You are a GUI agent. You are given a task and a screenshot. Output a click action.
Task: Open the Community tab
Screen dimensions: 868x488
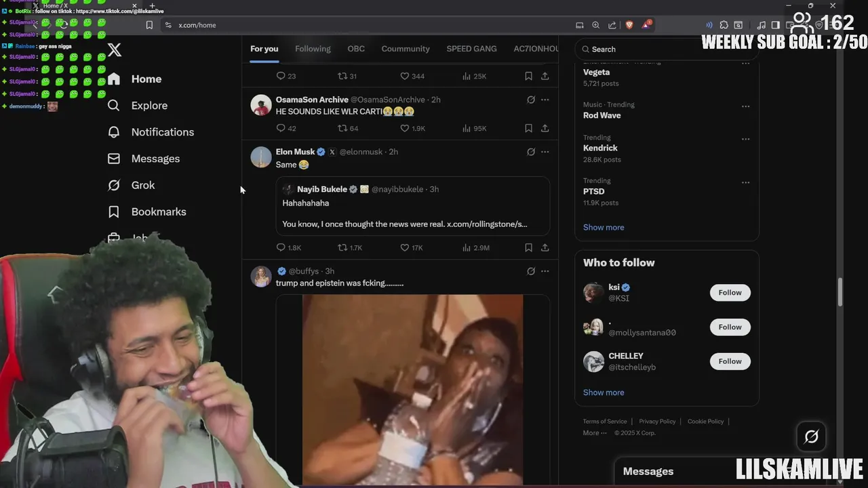point(406,49)
